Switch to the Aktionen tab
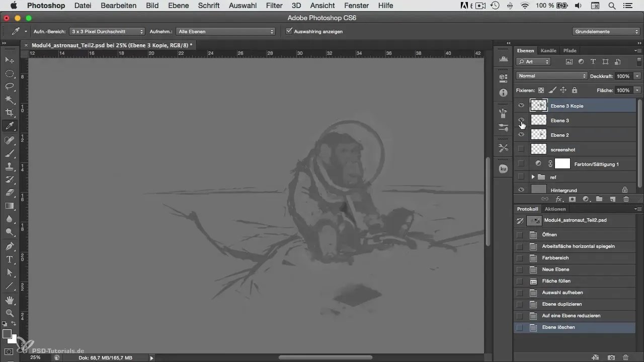The width and height of the screenshot is (644, 362). tap(555, 209)
